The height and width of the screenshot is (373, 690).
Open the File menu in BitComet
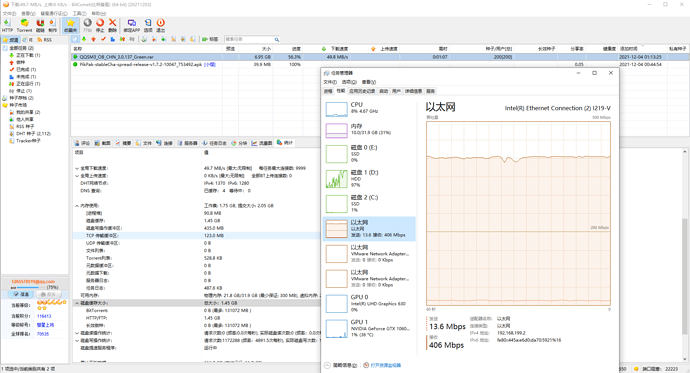click(x=10, y=14)
